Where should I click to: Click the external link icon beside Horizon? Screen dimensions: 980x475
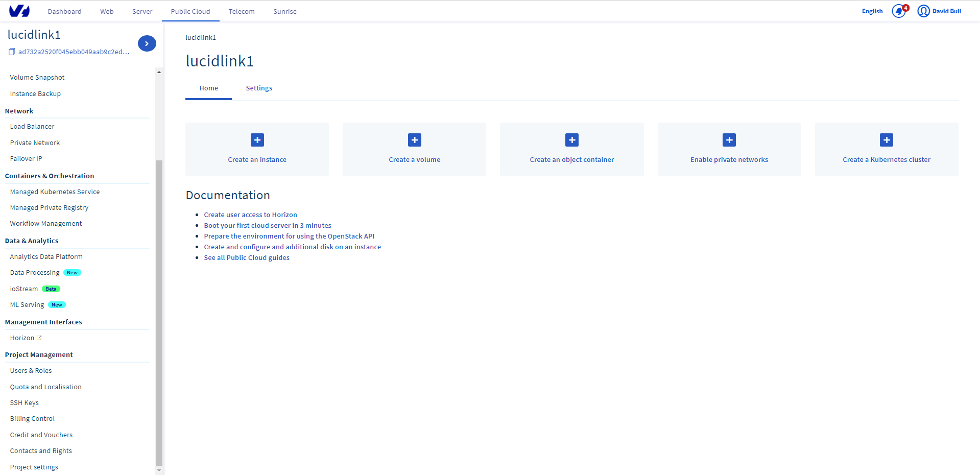[x=39, y=338]
